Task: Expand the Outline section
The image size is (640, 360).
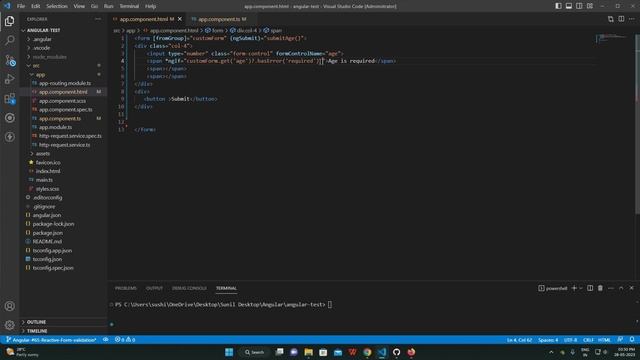Action: (36, 322)
